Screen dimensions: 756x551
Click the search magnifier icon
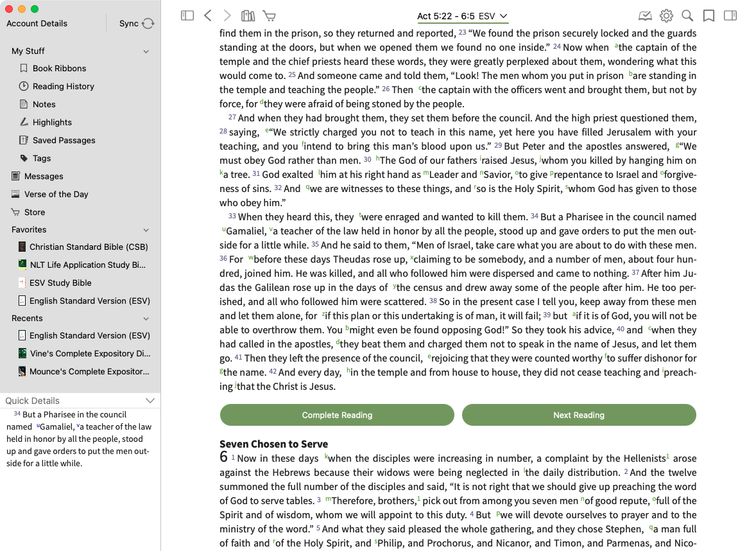click(687, 16)
